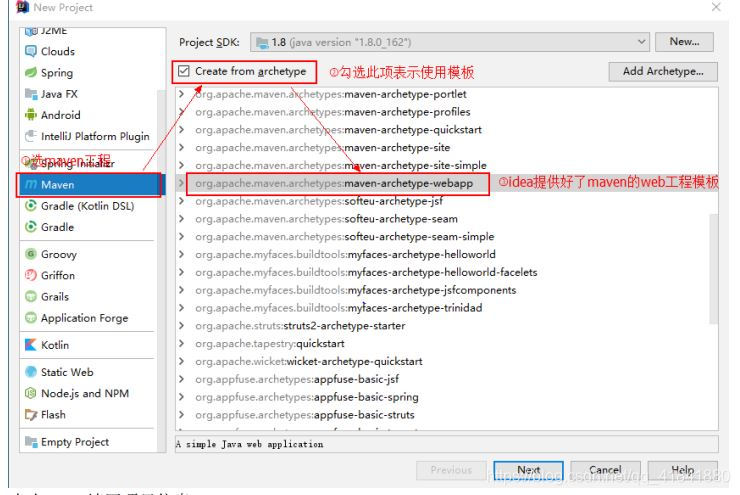Click the Previous button
This screenshot has height=495, width=740.
451,470
